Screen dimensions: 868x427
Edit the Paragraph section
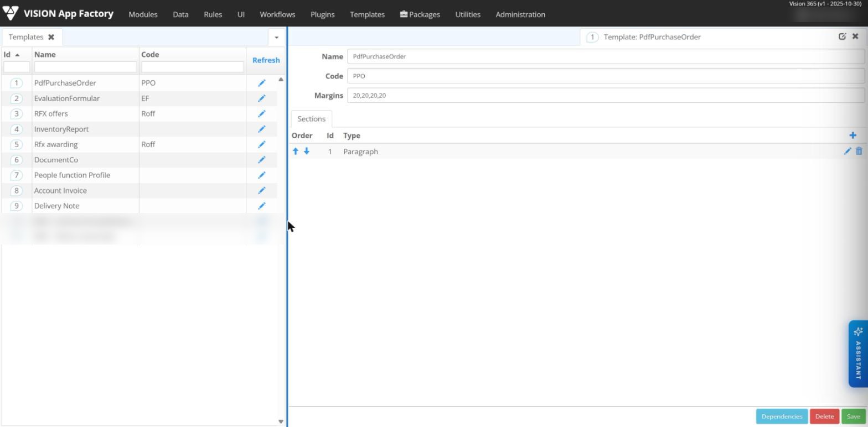(x=848, y=151)
